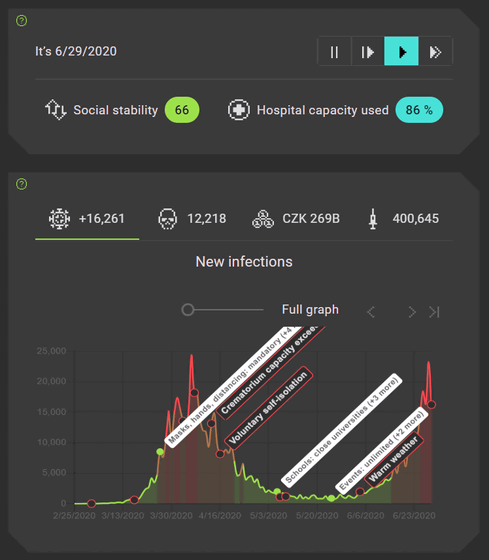Click the Social stability label
The width and height of the screenshot is (489, 560).
(115, 110)
